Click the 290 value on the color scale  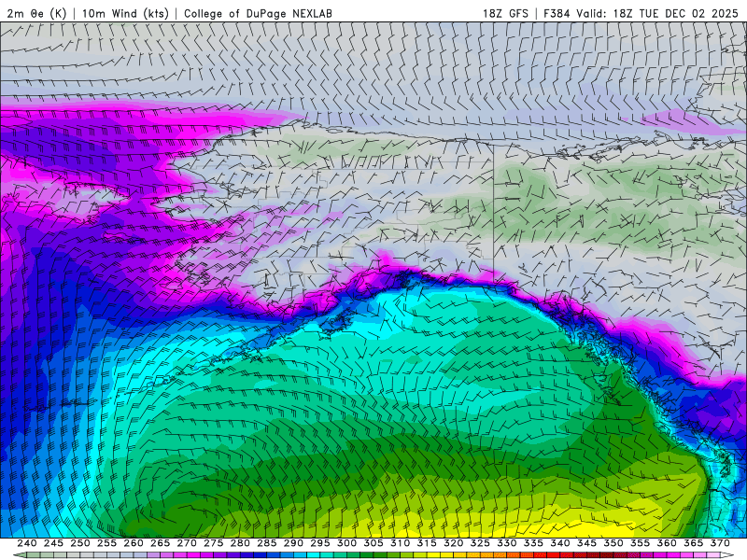point(293,543)
